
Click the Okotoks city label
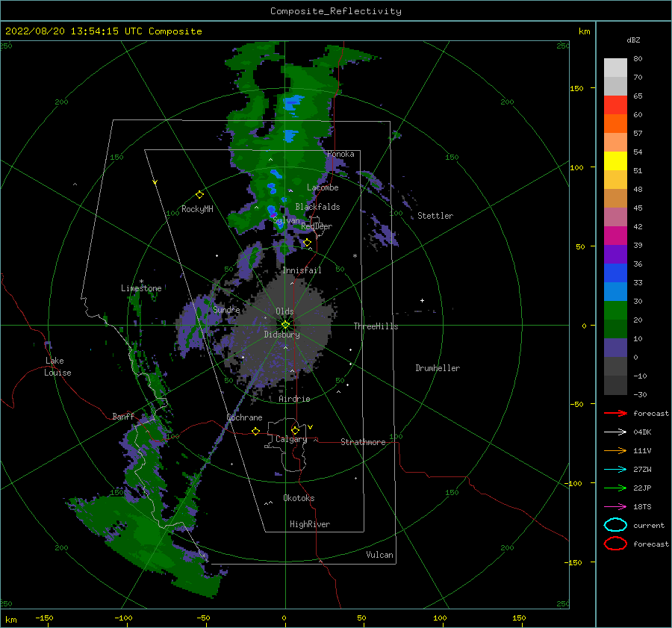coord(299,498)
